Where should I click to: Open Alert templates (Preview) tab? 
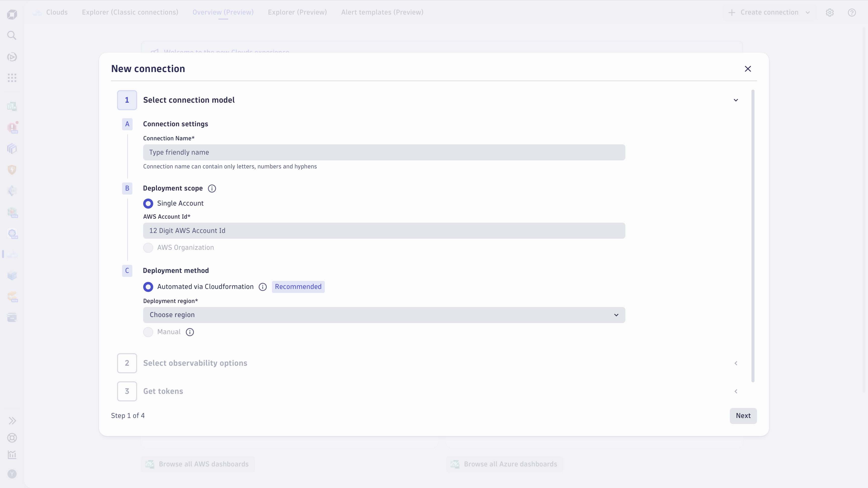(x=382, y=13)
